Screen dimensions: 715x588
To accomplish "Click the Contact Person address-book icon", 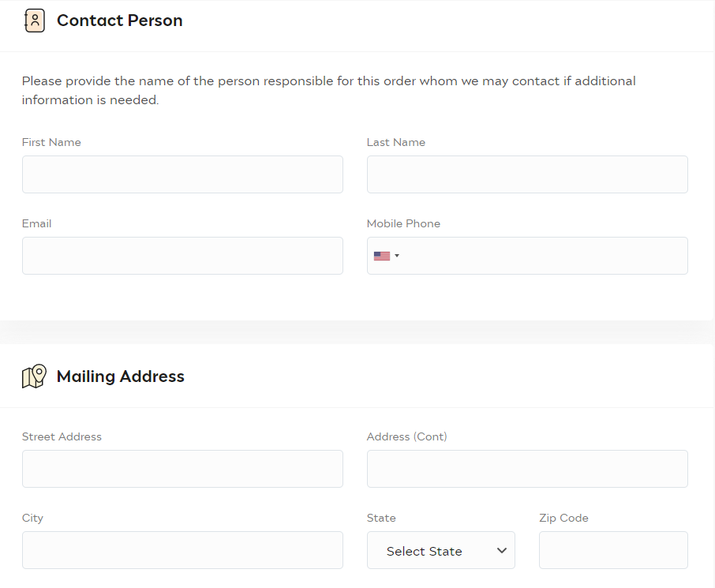I will coord(35,21).
